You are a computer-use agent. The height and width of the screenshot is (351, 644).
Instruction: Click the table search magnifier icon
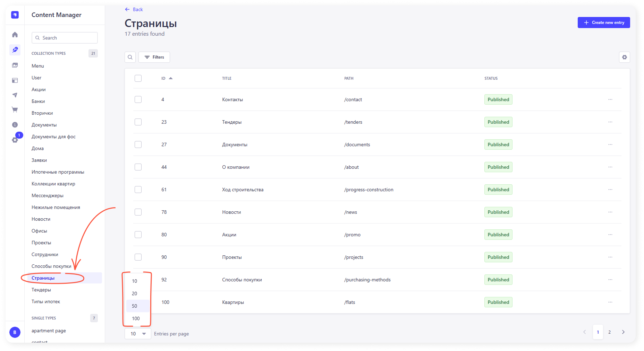(130, 57)
